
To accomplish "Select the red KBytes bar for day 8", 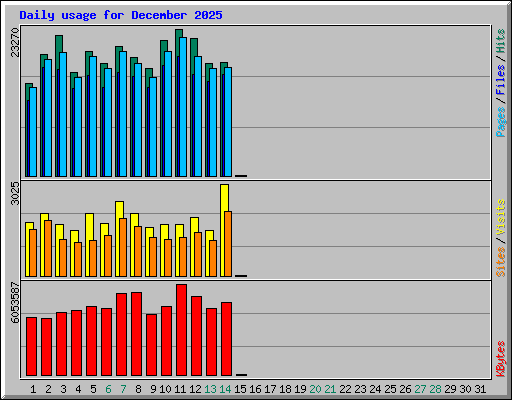I will coord(136,334).
